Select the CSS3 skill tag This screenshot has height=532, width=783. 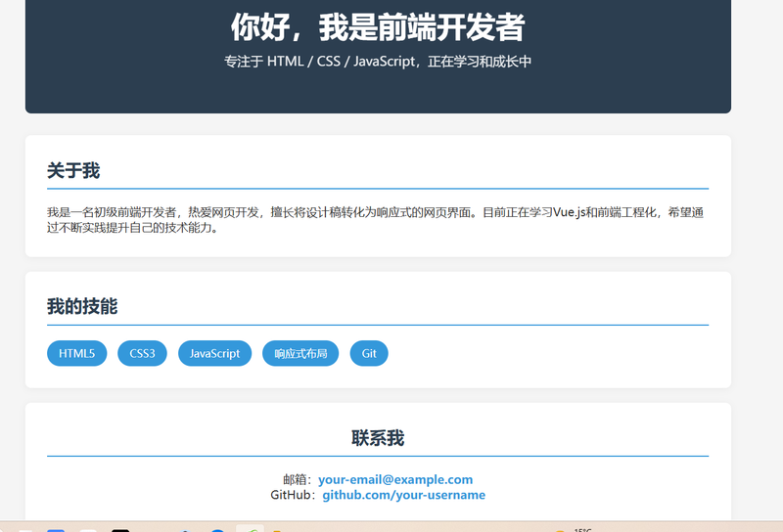pyautogui.click(x=142, y=353)
